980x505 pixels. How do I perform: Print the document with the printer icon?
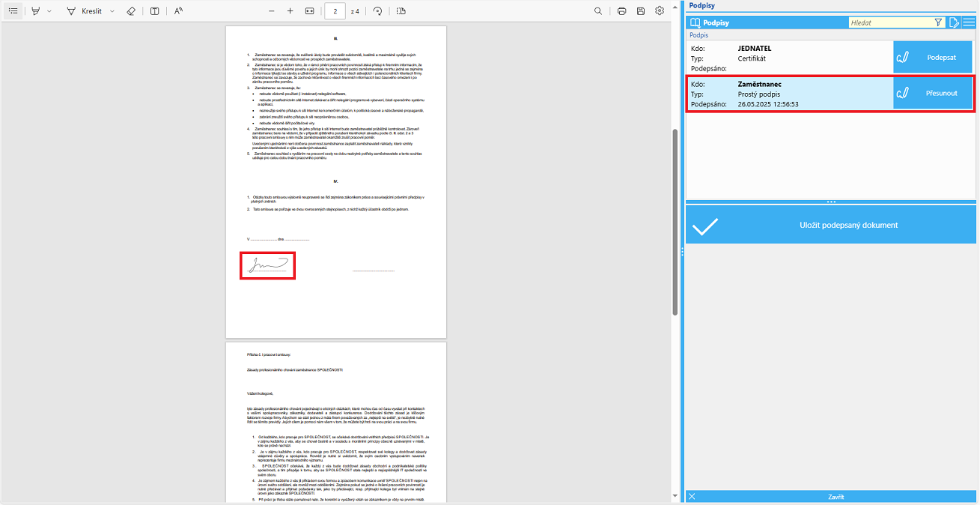622,11
